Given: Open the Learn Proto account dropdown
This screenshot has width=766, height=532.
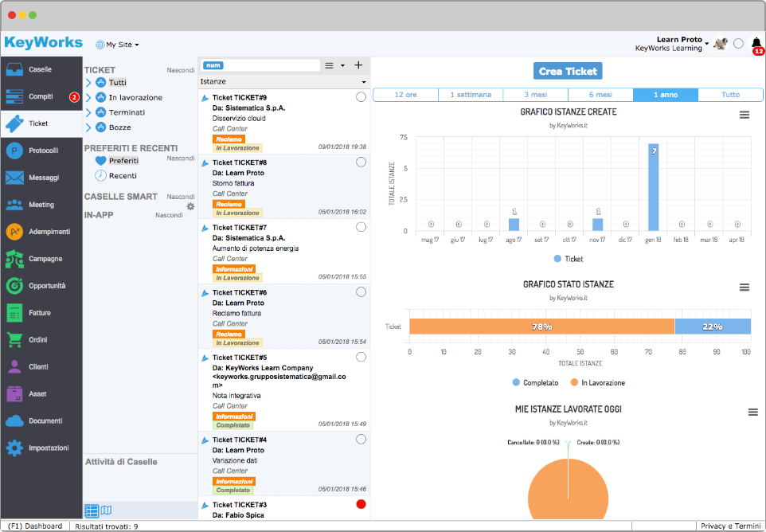Looking at the screenshot, I should tap(672, 44).
